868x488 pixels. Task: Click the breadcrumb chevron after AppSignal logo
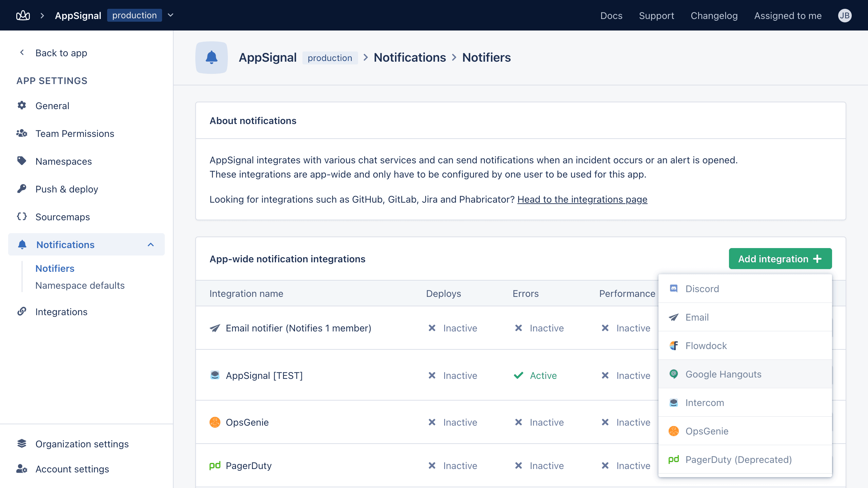pos(42,16)
